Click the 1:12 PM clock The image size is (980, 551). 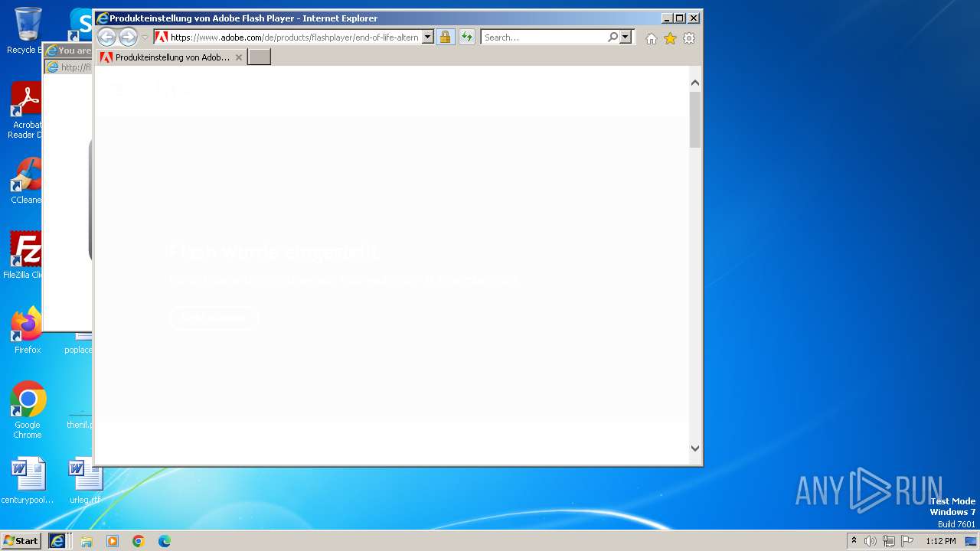[940, 541]
